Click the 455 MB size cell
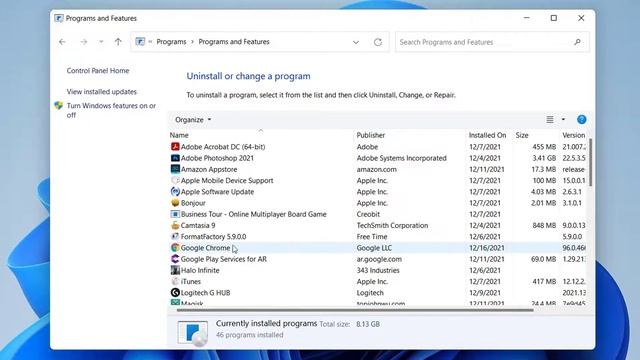This screenshot has height=360, width=640. point(544,147)
